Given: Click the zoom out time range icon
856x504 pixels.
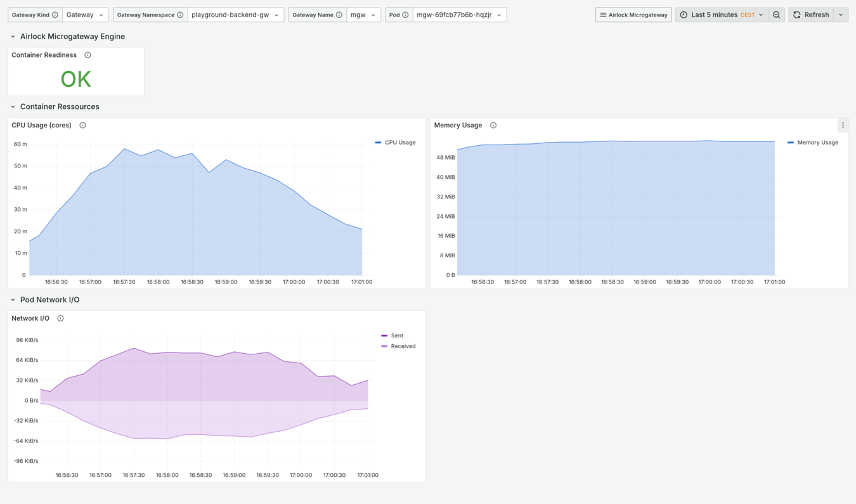Looking at the screenshot, I should pyautogui.click(x=776, y=15).
